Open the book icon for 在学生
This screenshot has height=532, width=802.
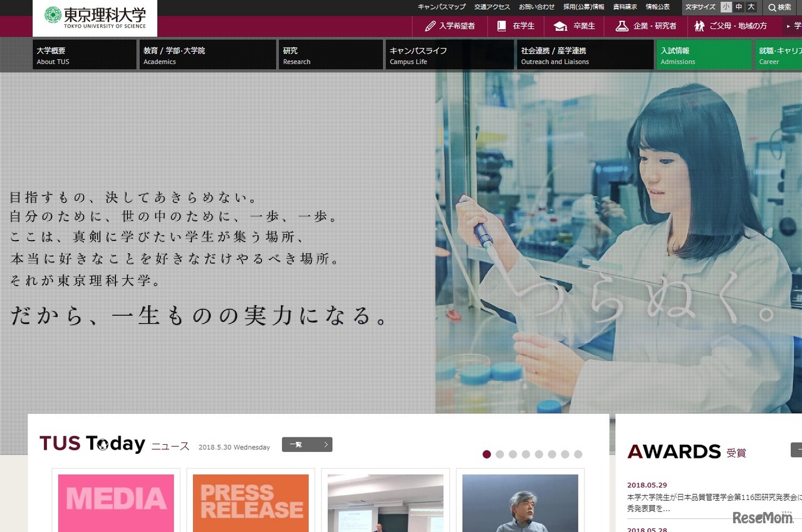pos(501,26)
